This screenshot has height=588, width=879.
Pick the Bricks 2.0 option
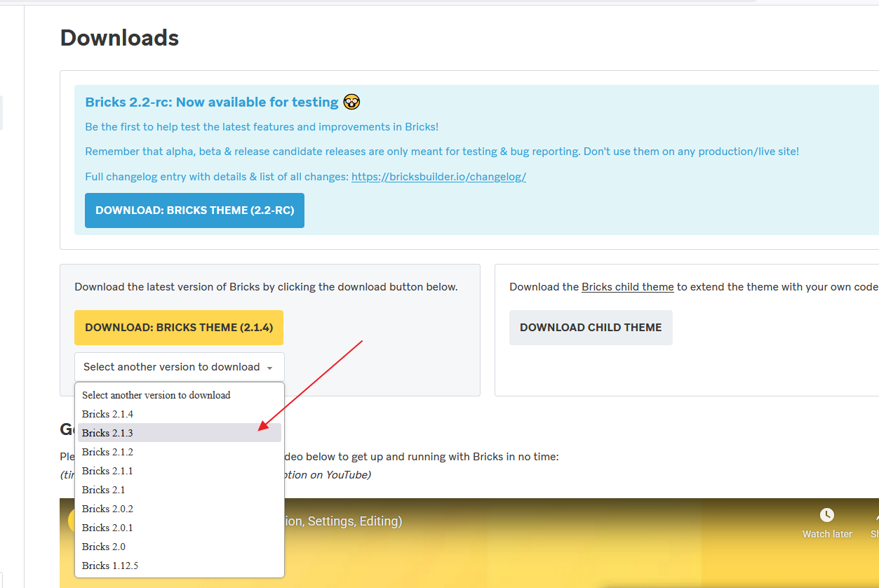pos(103,547)
